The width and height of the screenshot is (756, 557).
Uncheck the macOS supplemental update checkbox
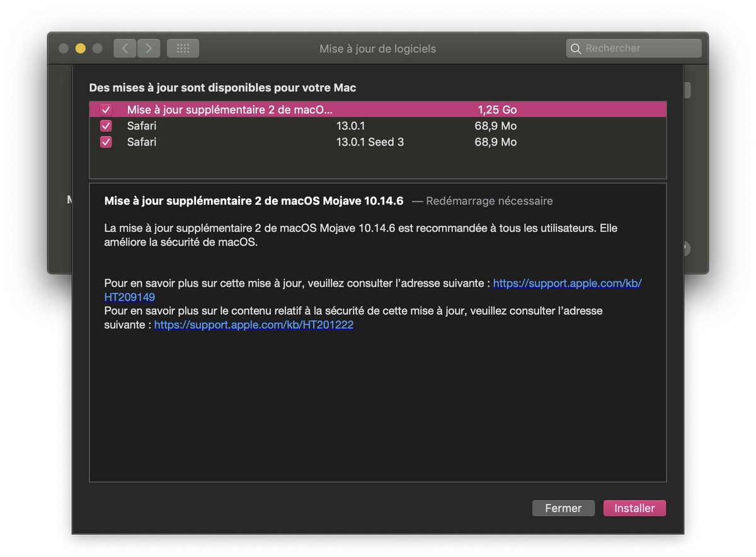point(106,110)
